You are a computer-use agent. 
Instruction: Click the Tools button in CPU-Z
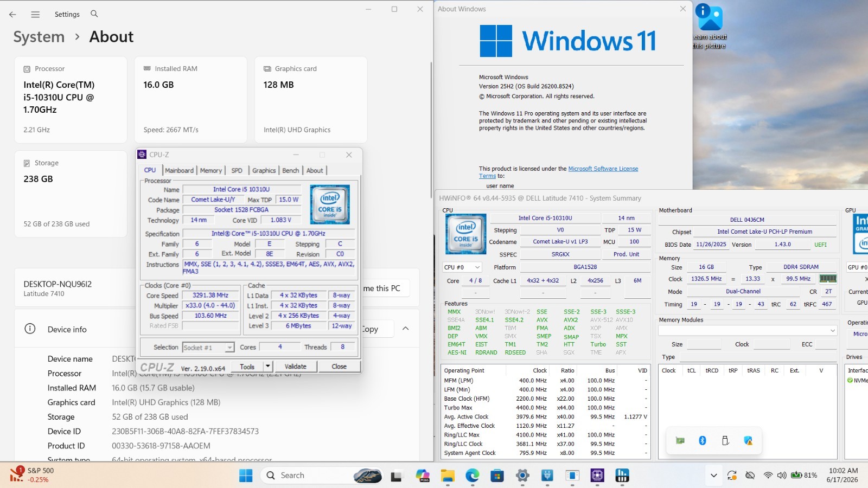247,367
